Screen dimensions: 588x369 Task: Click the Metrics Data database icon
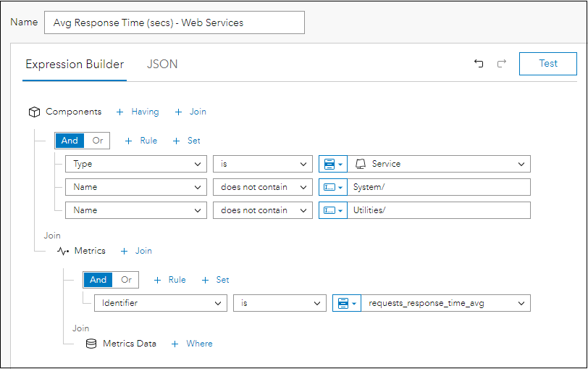(91, 344)
